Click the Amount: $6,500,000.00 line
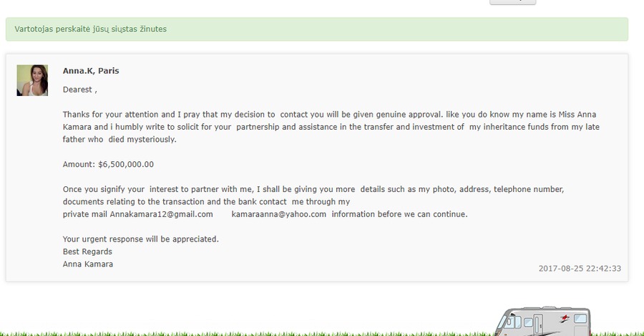This screenshot has height=336, width=644. click(x=109, y=165)
